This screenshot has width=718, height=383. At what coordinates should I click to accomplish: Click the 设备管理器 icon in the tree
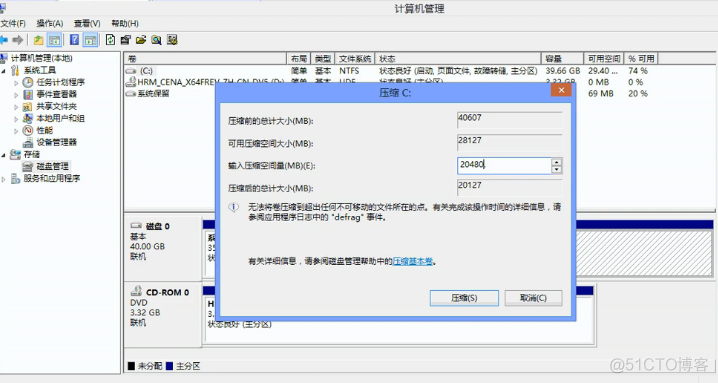(x=28, y=142)
